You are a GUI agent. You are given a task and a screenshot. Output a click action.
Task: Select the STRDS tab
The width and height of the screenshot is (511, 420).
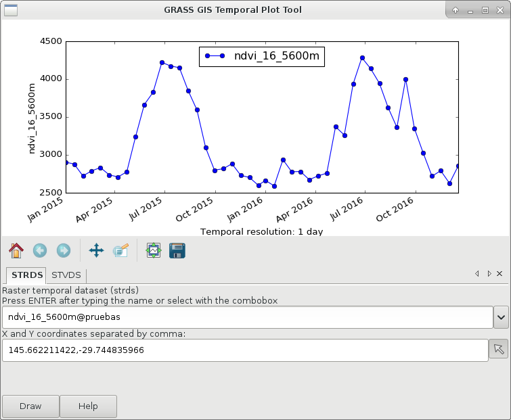click(27, 275)
